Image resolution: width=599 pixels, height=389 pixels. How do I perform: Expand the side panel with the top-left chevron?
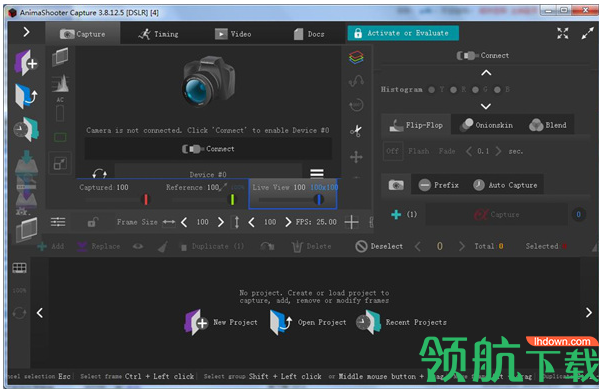click(x=26, y=32)
